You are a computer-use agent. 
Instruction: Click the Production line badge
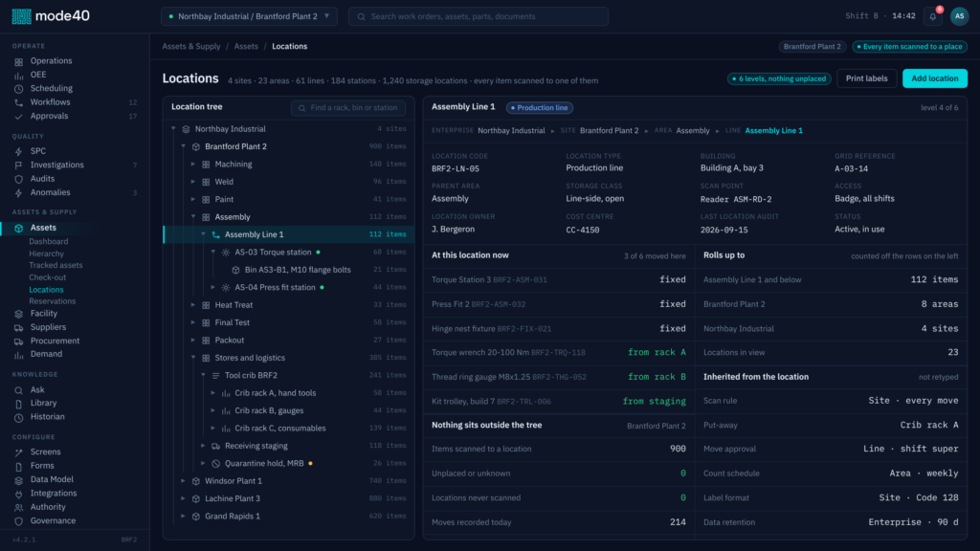pyautogui.click(x=540, y=108)
